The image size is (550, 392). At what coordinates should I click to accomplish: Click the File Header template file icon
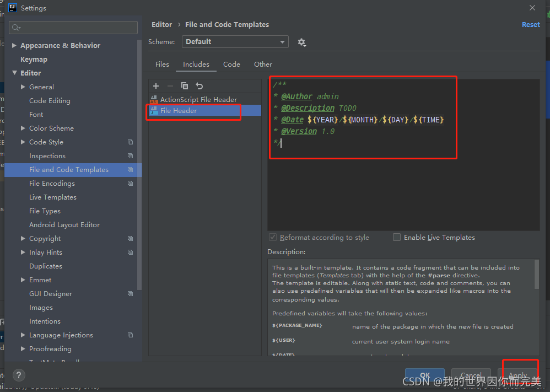pos(154,111)
